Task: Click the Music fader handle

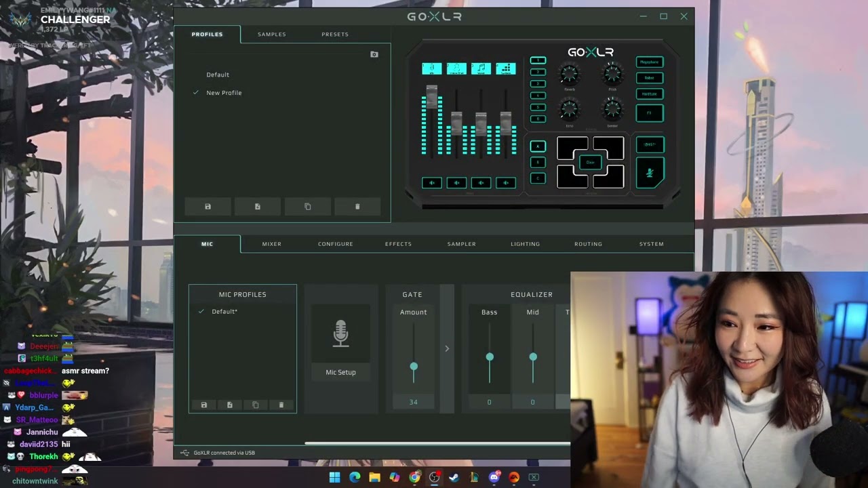Action: point(481,123)
